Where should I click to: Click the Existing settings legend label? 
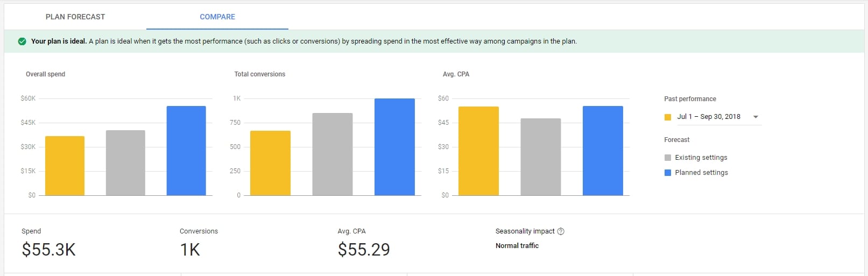(x=701, y=158)
